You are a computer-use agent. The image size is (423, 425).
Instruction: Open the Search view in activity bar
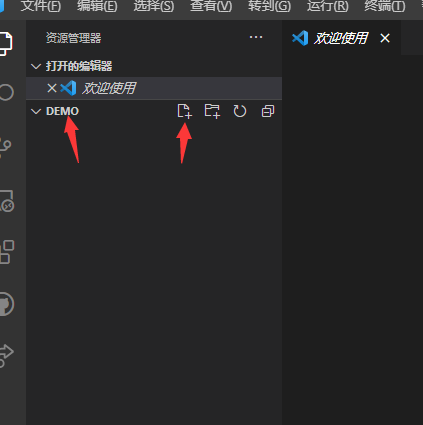coord(6,92)
